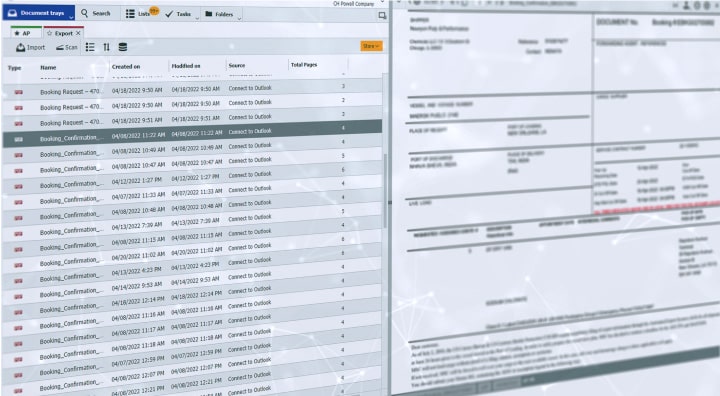
Task: Close the Export tab
Action: click(x=78, y=33)
